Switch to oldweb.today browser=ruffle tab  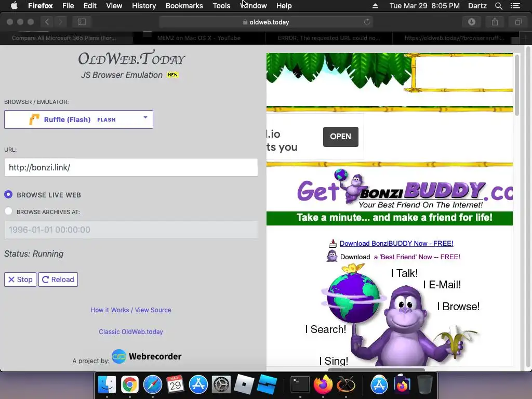(455, 38)
